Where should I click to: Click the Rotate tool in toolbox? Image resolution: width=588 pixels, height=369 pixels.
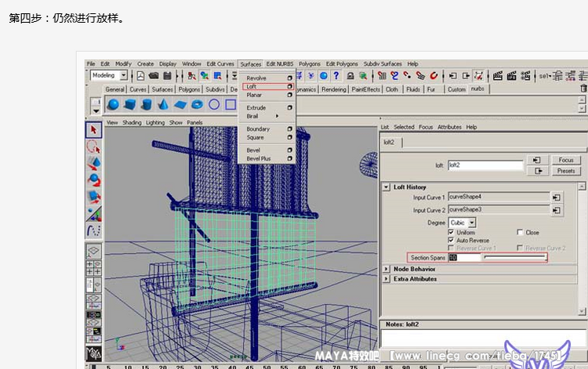(93, 179)
